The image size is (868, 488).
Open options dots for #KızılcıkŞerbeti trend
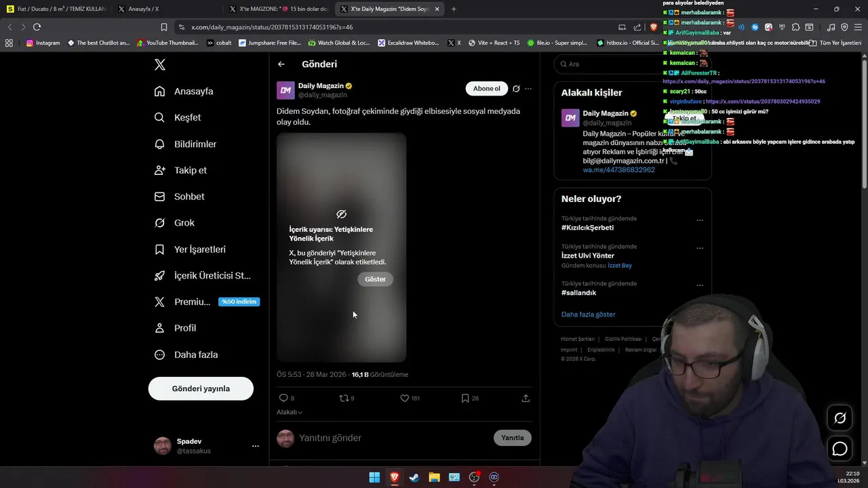click(700, 220)
